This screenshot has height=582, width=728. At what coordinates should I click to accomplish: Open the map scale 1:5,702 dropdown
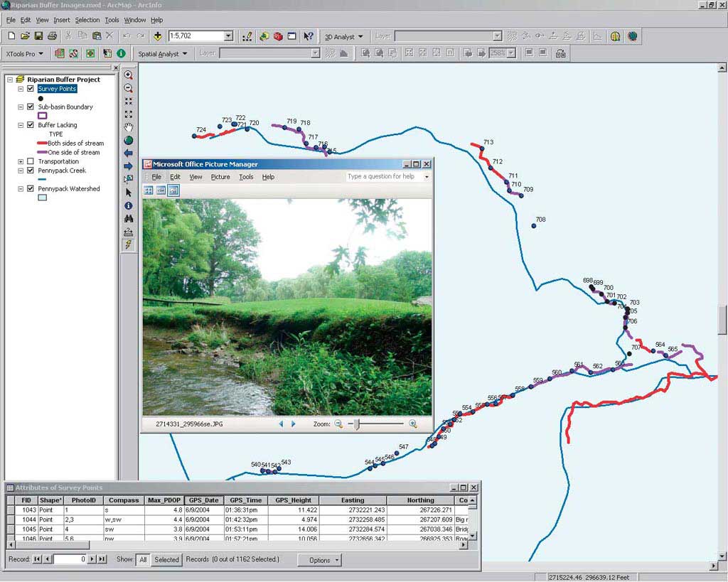pyautogui.click(x=228, y=36)
